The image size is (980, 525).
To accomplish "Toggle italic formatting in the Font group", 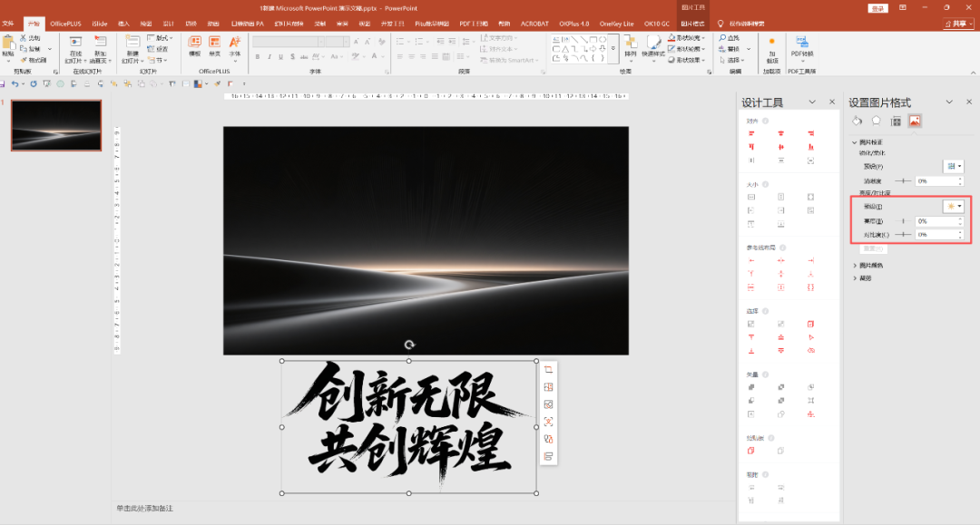I will [x=271, y=56].
